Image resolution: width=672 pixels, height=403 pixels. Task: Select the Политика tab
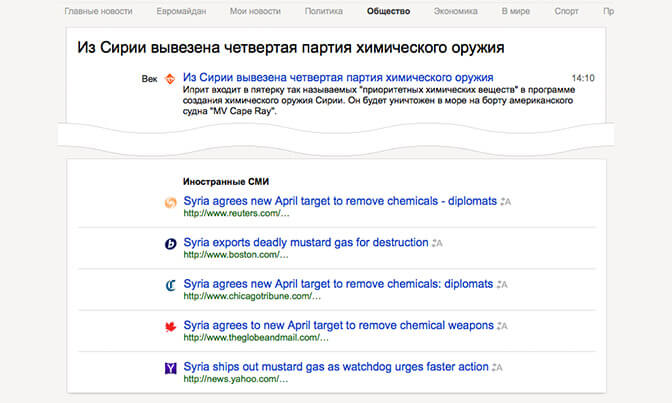click(x=324, y=12)
